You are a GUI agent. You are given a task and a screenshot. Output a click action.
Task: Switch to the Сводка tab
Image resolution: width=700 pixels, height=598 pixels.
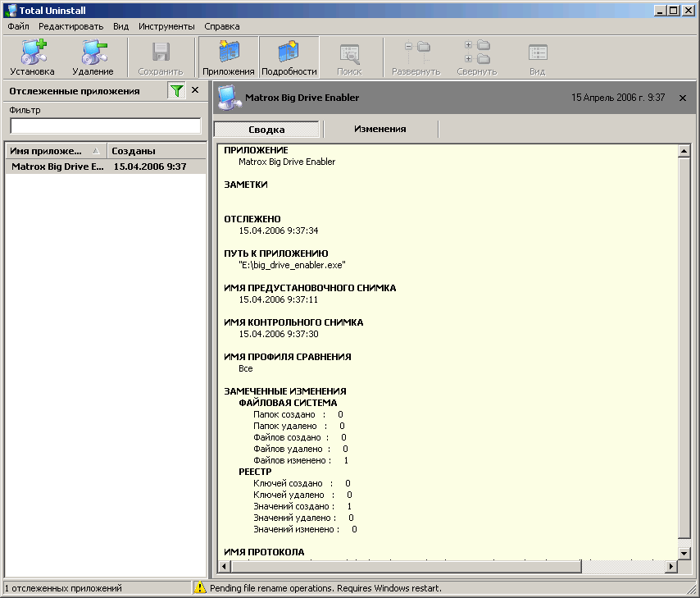[266, 130]
